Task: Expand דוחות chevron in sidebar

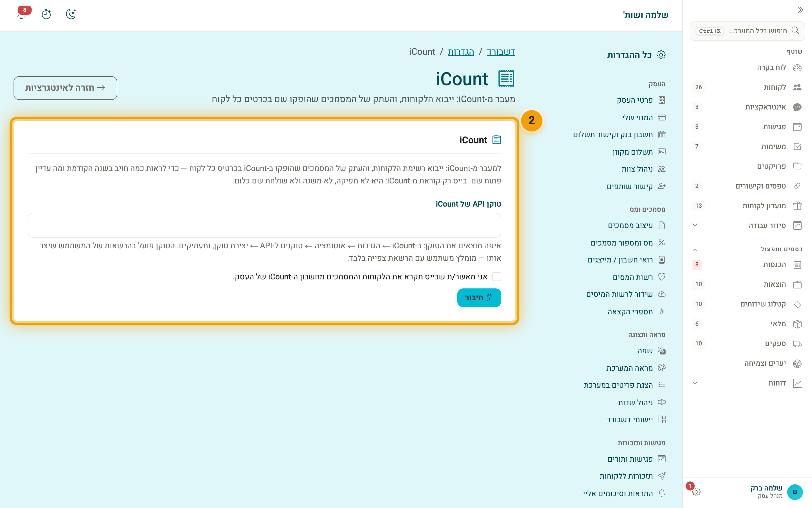Action: (695, 383)
